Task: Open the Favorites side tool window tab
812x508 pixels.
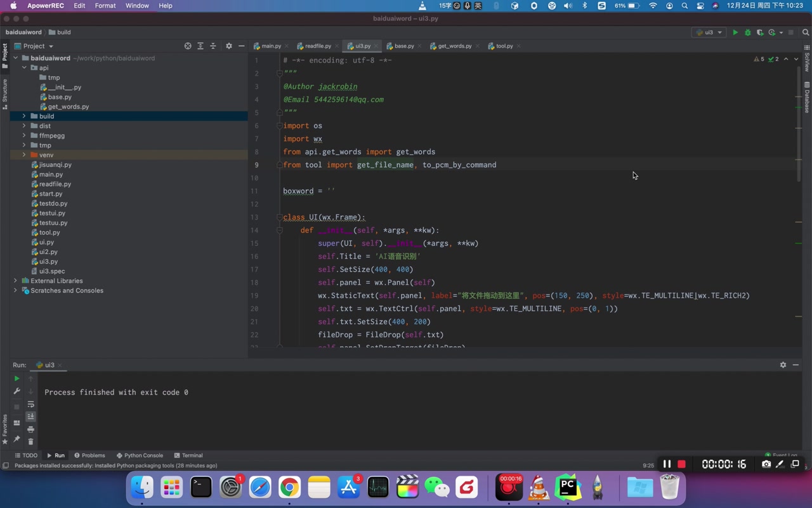Action: click(x=4, y=429)
